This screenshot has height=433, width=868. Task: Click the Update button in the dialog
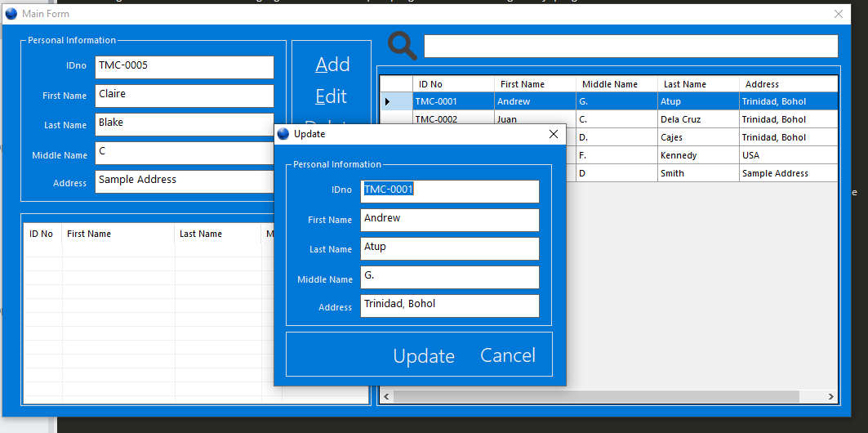pos(424,355)
